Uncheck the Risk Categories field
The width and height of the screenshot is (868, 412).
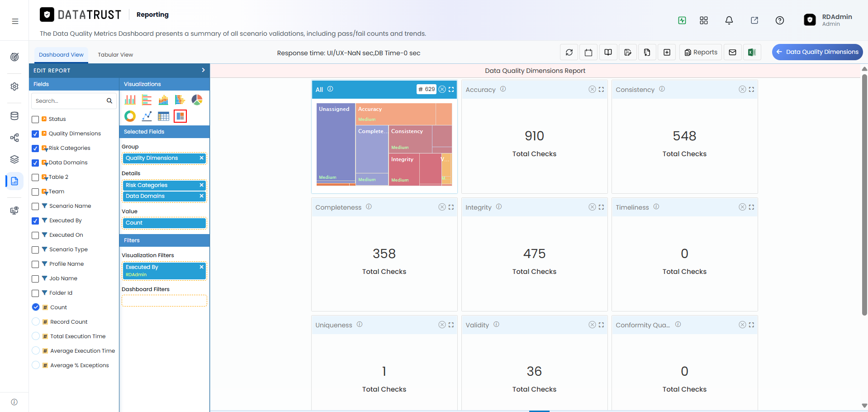pyautogui.click(x=35, y=149)
